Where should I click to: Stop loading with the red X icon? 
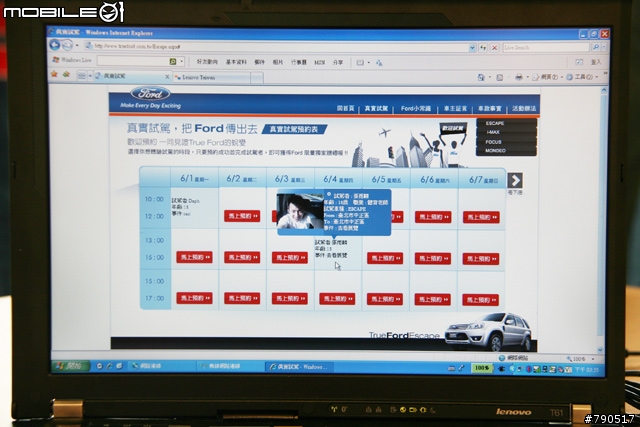(x=494, y=48)
